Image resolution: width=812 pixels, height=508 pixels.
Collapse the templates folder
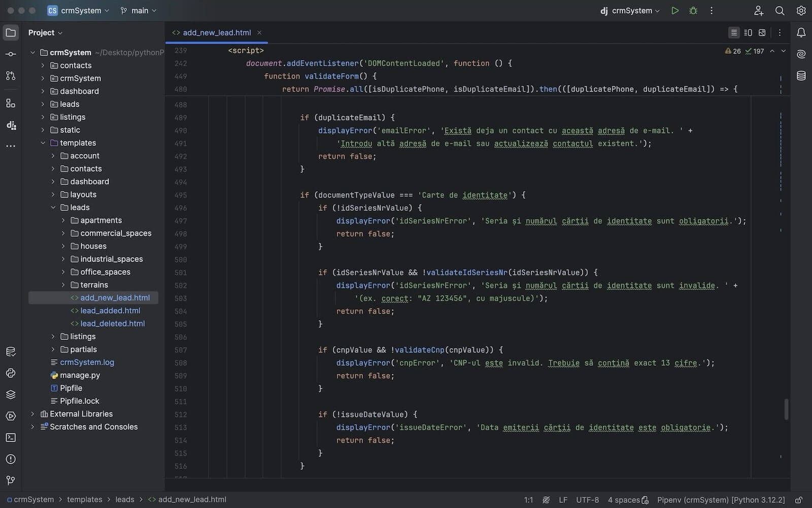[43, 143]
